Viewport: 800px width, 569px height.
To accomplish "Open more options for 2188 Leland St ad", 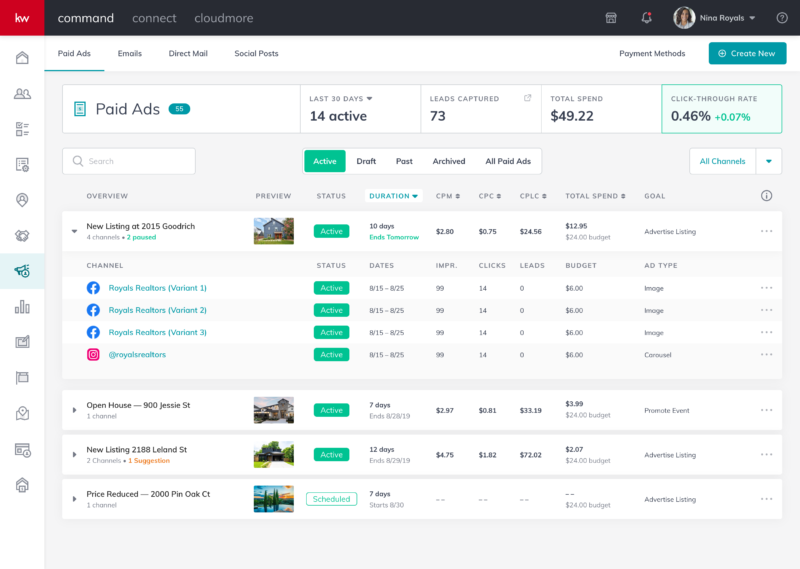I will (766, 454).
